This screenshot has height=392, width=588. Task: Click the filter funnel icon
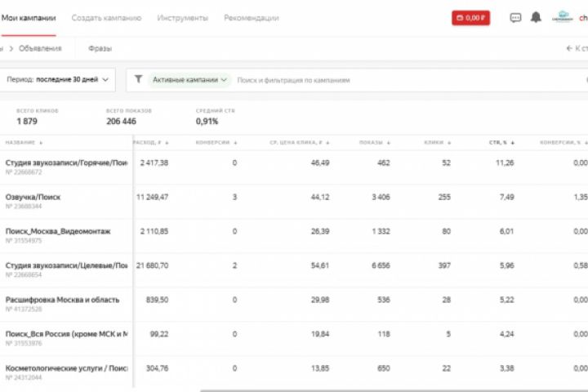[138, 79]
